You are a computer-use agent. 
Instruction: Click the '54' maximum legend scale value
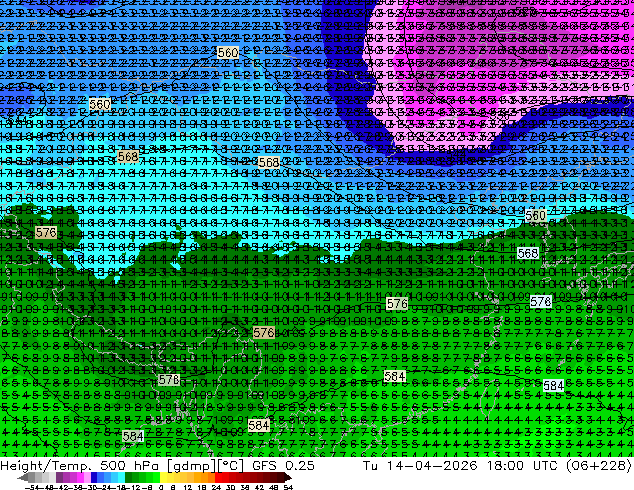click(288, 487)
